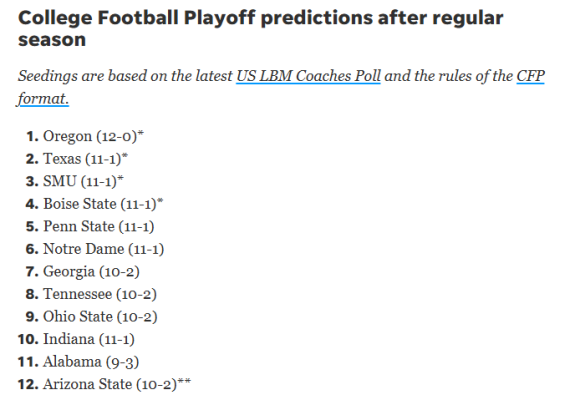Image resolution: width=575 pixels, height=400 pixels.
Task: Click the number 1. seed marker
Action: point(32,136)
